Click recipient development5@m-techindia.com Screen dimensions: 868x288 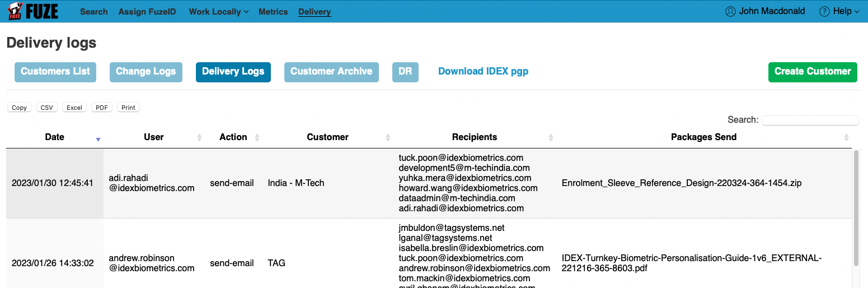tap(464, 168)
